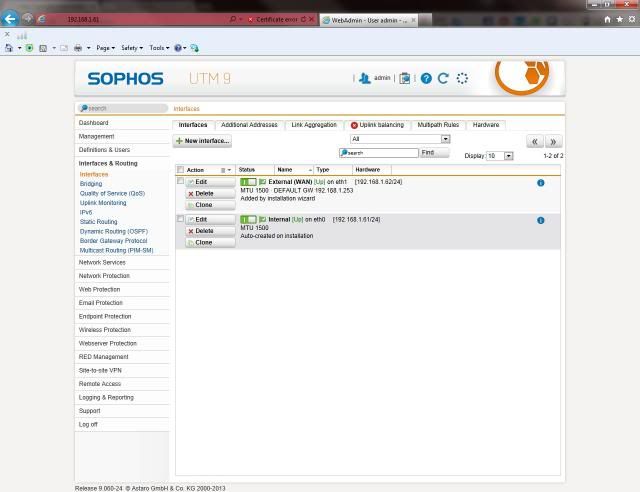Sort by the Name column header
The width and height of the screenshot is (640, 492).
click(x=294, y=169)
